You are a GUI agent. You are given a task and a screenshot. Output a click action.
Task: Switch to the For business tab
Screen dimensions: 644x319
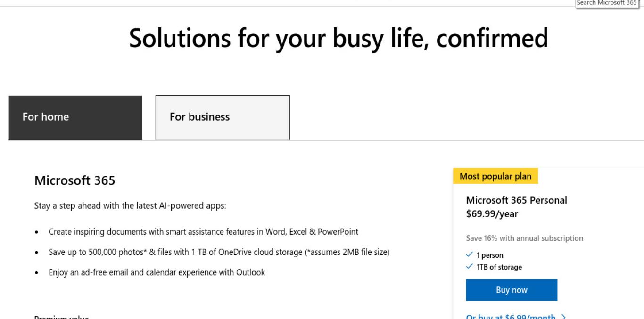point(223,118)
